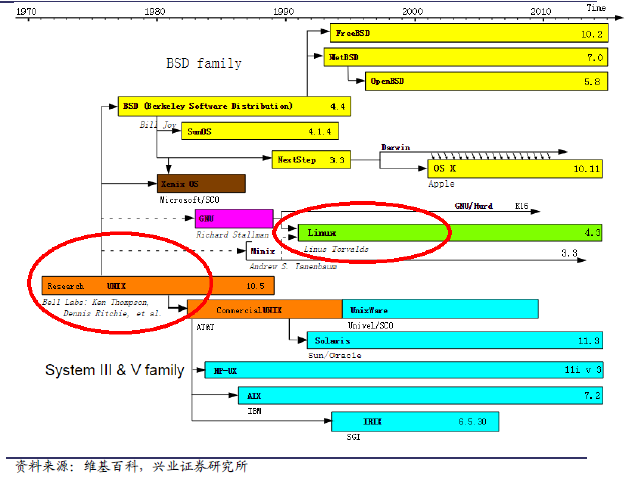
Task: Click the Research UNIX bar
Action: click(x=158, y=286)
